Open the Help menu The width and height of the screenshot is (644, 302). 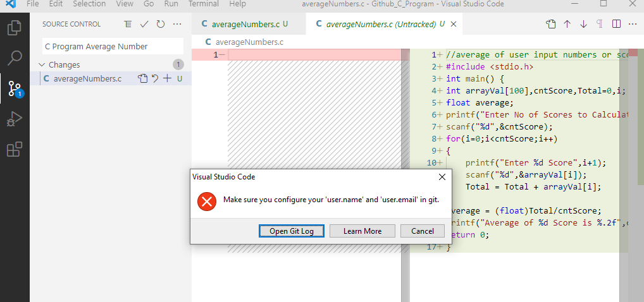coord(237,4)
